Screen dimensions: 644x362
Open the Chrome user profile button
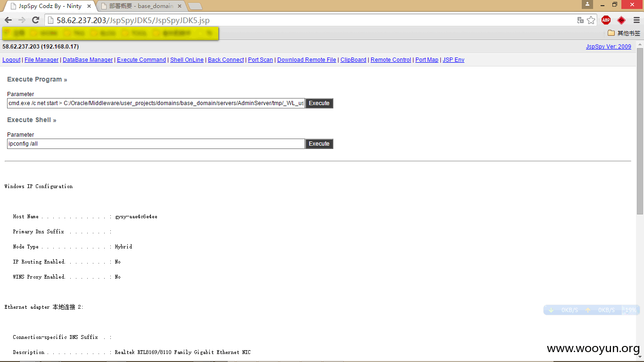(587, 4)
